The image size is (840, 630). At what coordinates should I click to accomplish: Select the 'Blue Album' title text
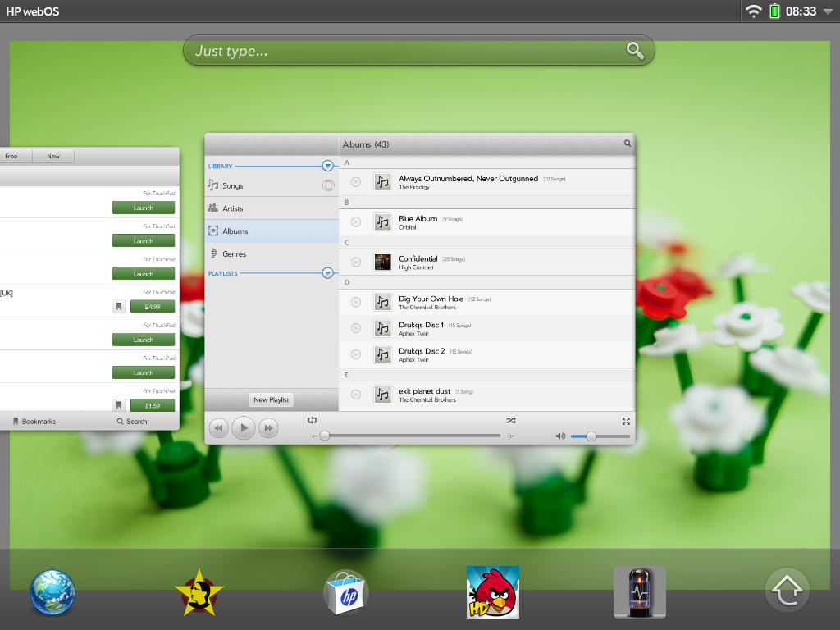coord(418,218)
